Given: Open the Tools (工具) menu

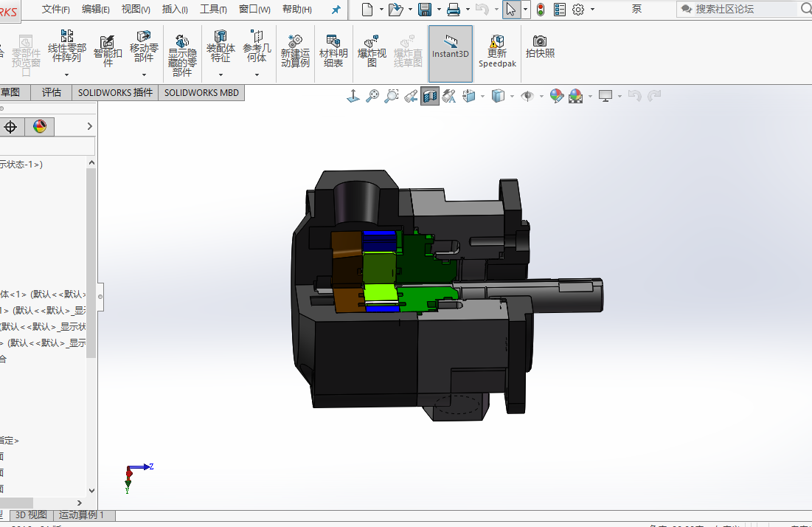Looking at the screenshot, I should (x=213, y=10).
